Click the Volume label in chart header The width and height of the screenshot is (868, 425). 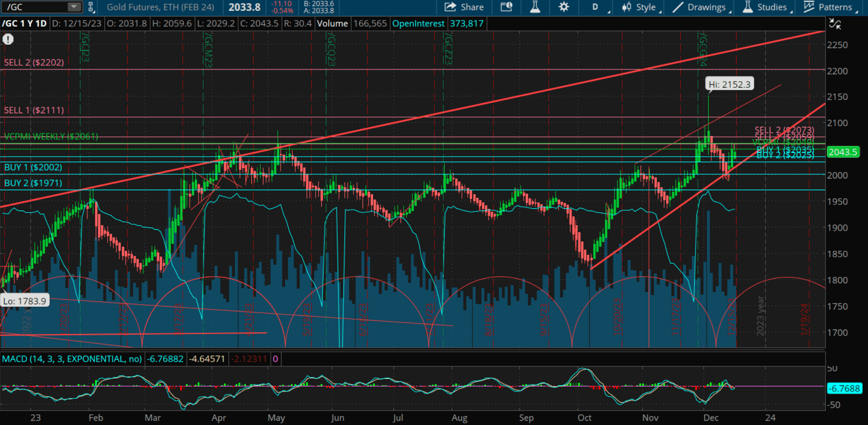332,23
